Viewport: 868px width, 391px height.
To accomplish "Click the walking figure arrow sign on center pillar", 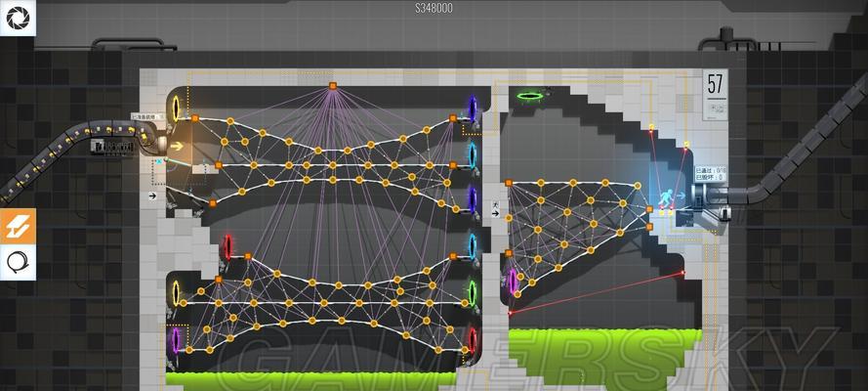I will [x=495, y=209].
